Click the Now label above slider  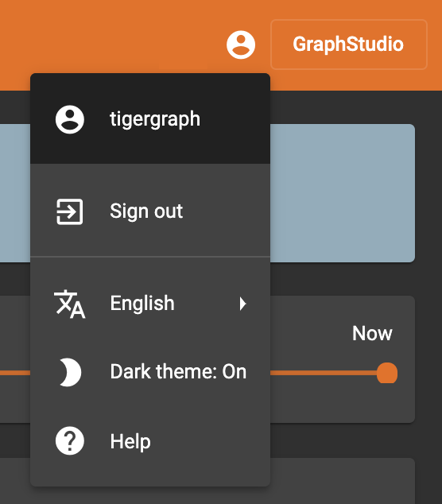point(372,333)
